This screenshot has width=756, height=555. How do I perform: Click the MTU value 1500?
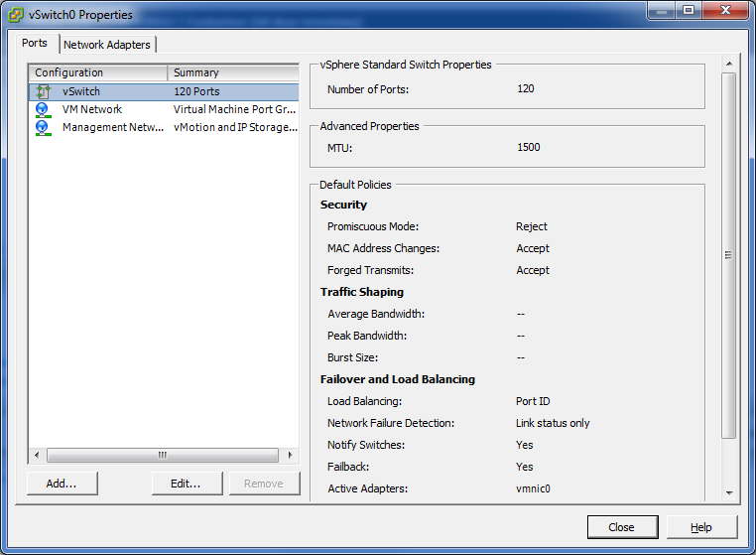pyautogui.click(x=529, y=148)
